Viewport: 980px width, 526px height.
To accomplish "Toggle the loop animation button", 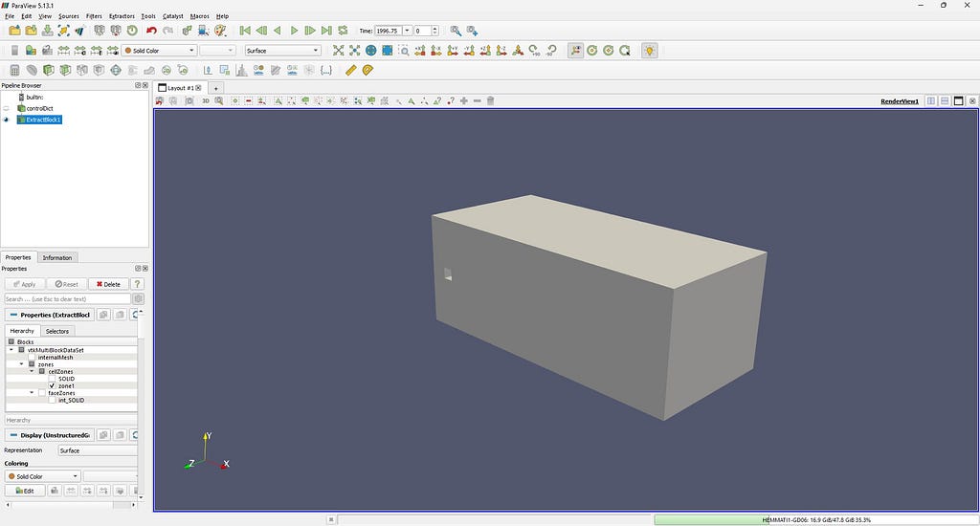I will (x=343, y=31).
